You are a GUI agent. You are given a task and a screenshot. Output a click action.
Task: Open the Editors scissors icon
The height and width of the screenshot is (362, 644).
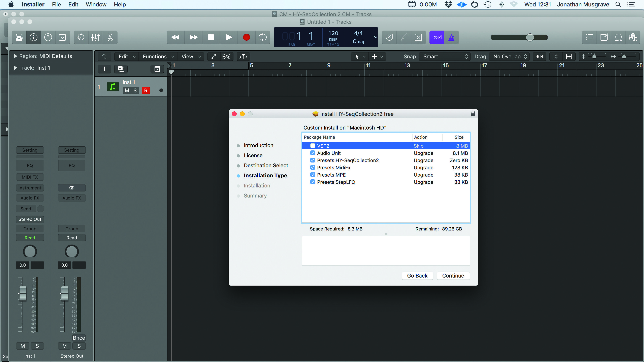click(110, 37)
